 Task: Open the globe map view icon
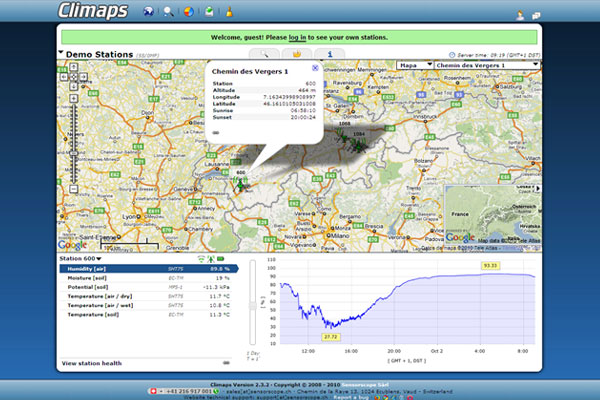[148, 11]
